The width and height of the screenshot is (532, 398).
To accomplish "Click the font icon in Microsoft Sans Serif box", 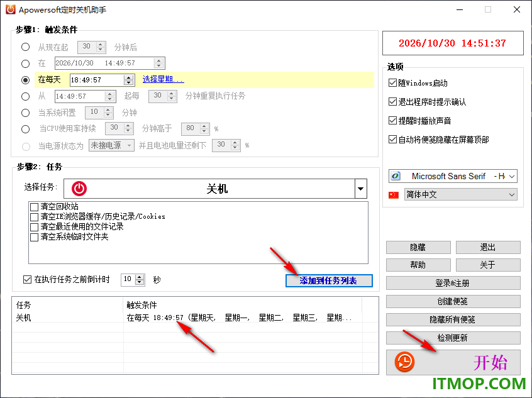I will pyautogui.click(x=396, y=176).
